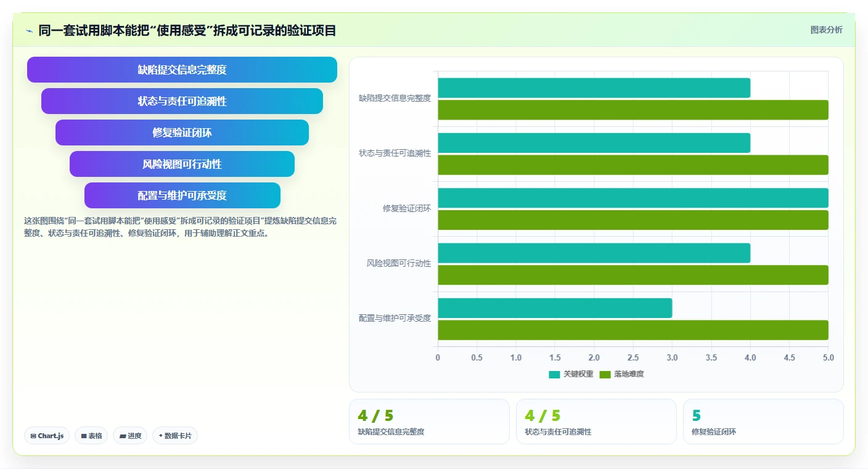
Task: Click the 缺陷提交信息完整度 chart axis label
Action: 395,98
